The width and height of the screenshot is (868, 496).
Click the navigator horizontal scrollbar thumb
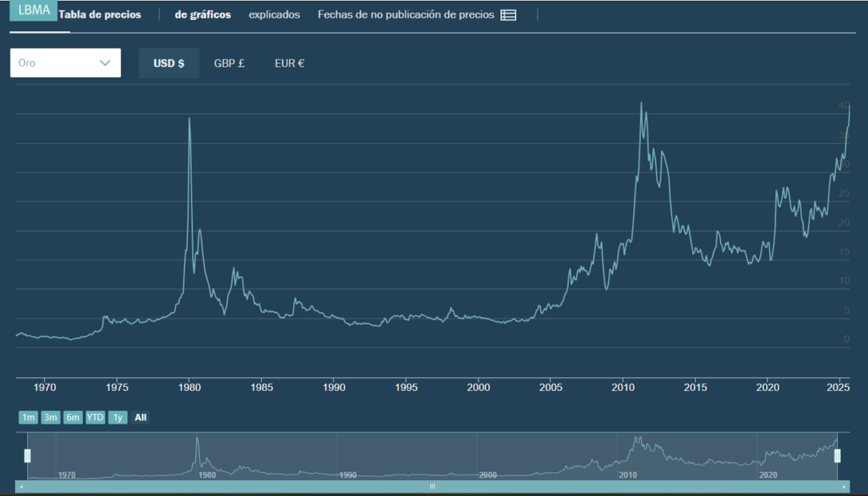(x=432, y=486)
